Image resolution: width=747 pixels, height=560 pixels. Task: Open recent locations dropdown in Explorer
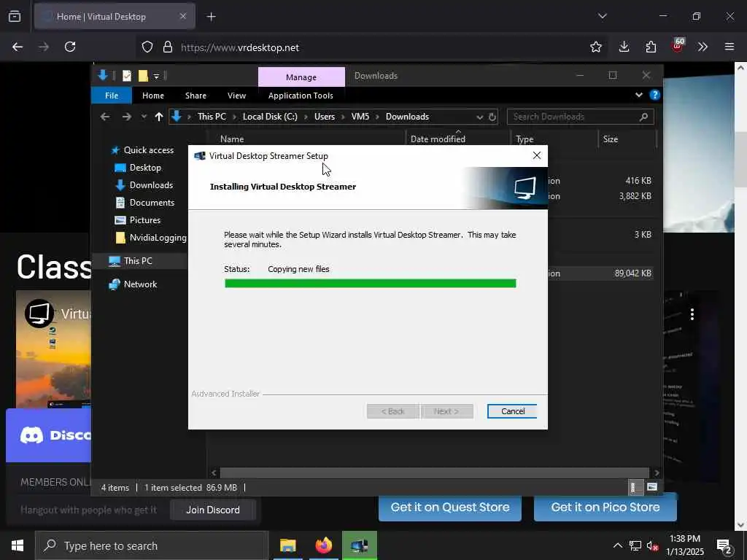(x=144, y=117)
